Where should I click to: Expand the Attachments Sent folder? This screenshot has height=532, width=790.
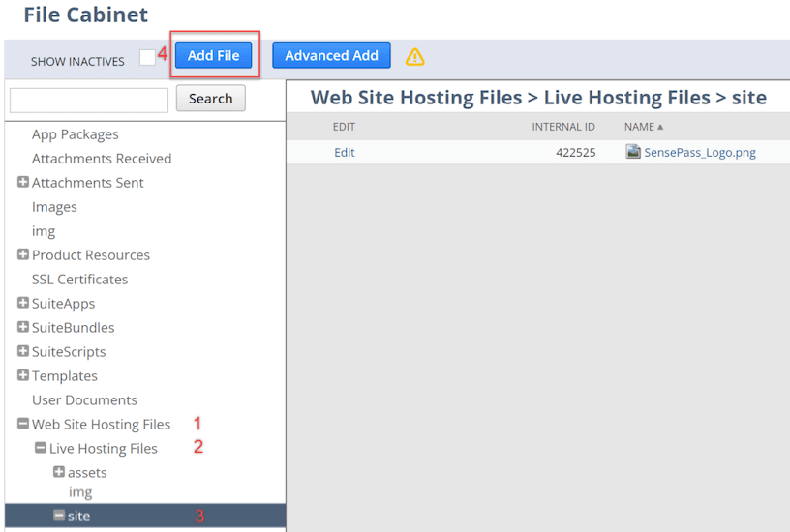[22, 182]
